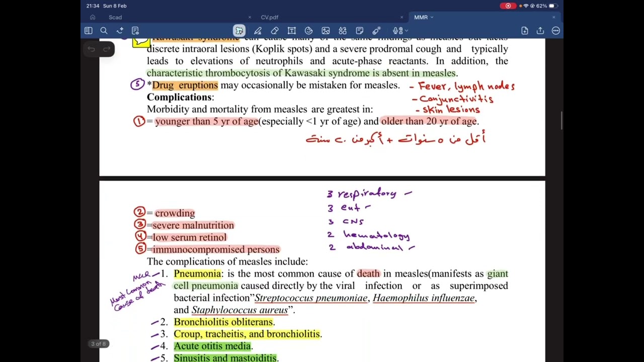Open the document outline icon

coord(135,31)
